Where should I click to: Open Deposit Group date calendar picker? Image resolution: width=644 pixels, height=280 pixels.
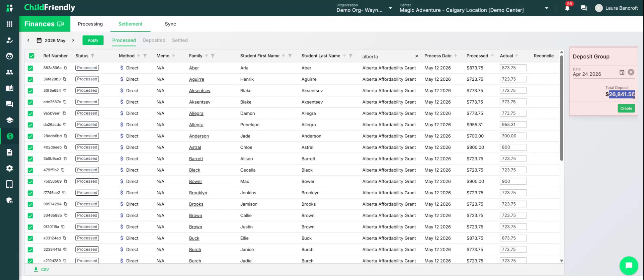point(622,72)
